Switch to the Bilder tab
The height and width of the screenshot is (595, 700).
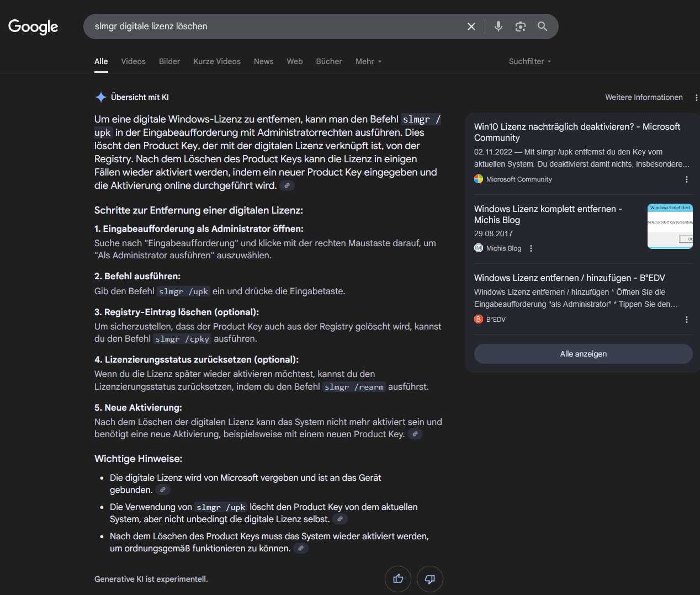point(169,61)
